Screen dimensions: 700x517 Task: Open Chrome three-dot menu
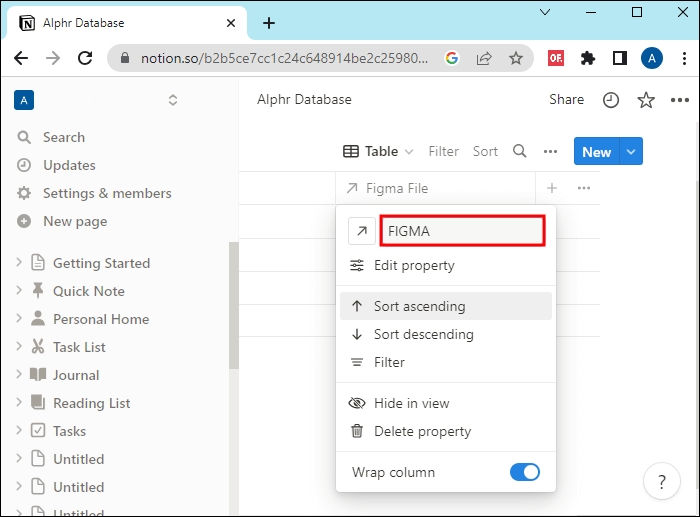[684, 58]
